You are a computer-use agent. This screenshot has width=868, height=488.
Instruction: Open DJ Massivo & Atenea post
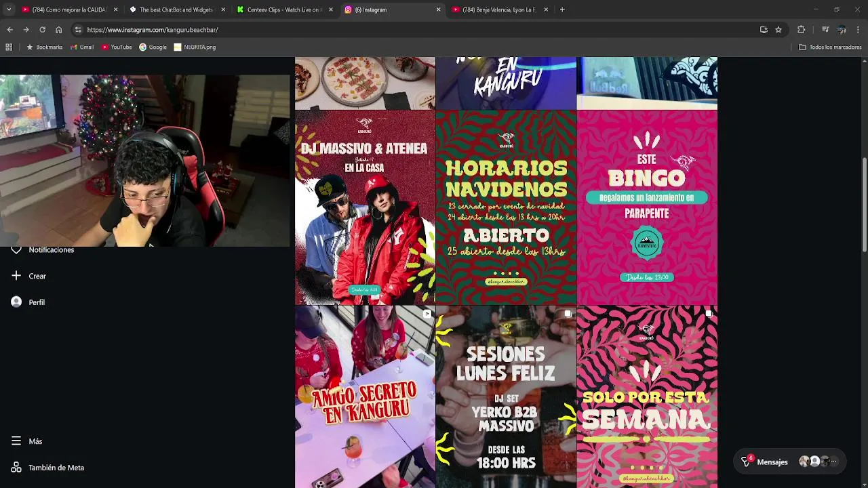pyautogui.click(x=365, y=207)
